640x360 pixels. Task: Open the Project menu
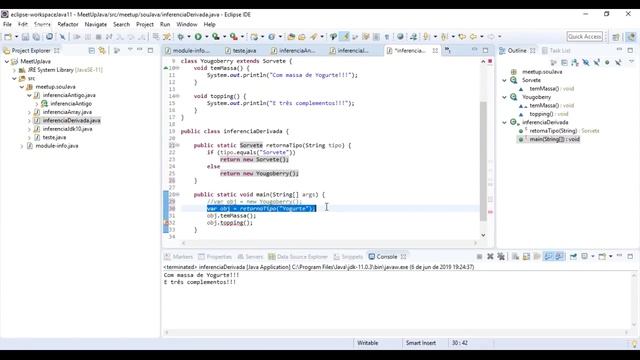(144, 24)
